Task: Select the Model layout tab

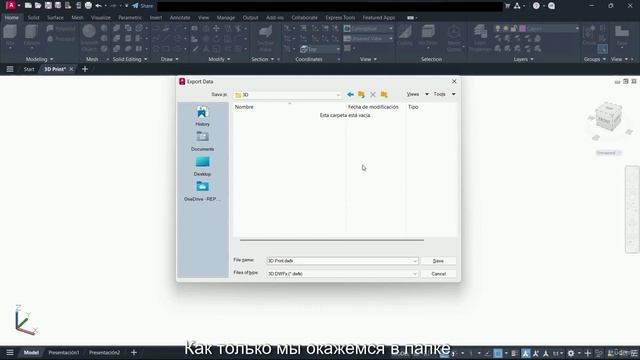Action: (31, 353)
